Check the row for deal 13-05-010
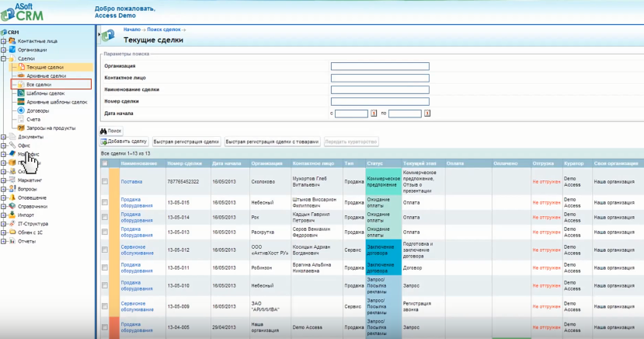This screenshot has height=339, width=644. click(105, 285)
